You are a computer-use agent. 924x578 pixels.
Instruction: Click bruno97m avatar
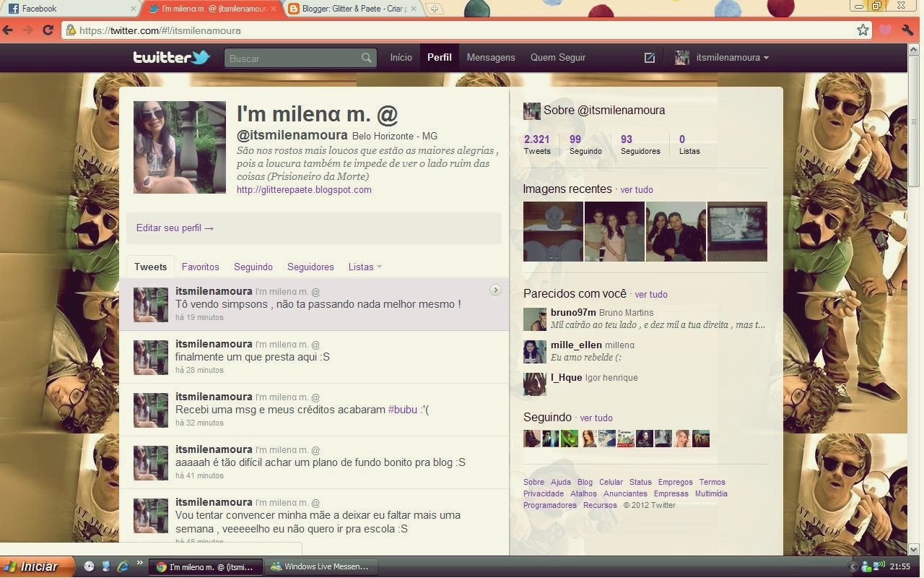coord(535,319)
